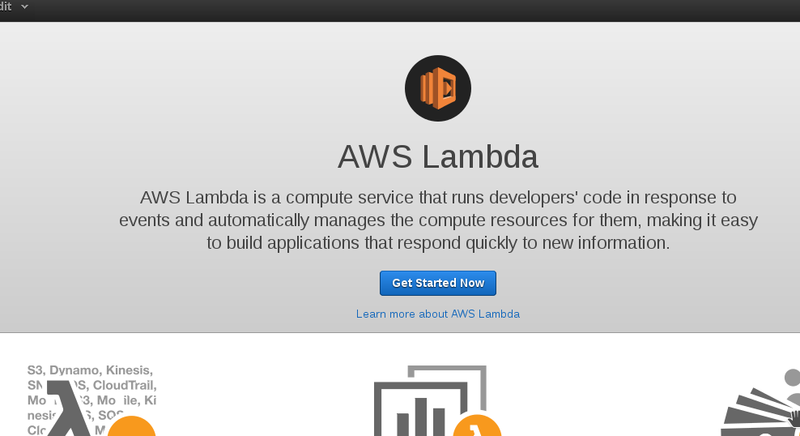This screenshot has width=800, height=436.
Task: Click the Get Started Now button
Action: 438,283
